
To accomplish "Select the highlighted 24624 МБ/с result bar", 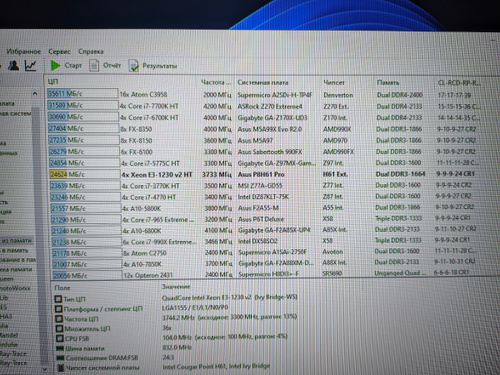I will (x=85, y=174).
